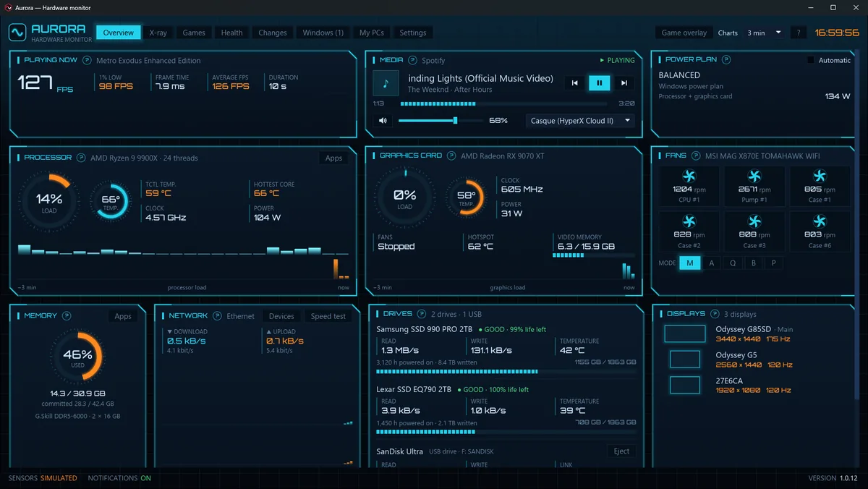Select the Case #3 fan icon
The width and height of the screenshot is (868, 489).
pyautogui.click(x=754, y=221)
